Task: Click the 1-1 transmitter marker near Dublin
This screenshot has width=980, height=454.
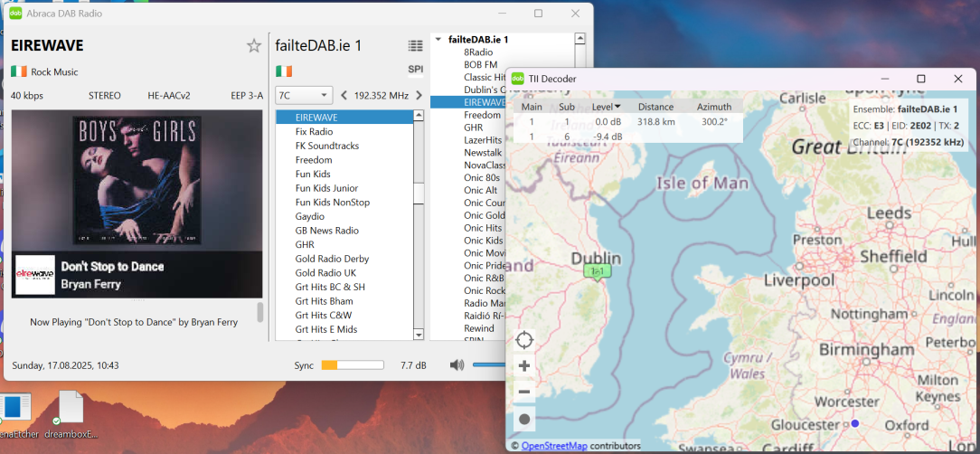Action: 597,271
